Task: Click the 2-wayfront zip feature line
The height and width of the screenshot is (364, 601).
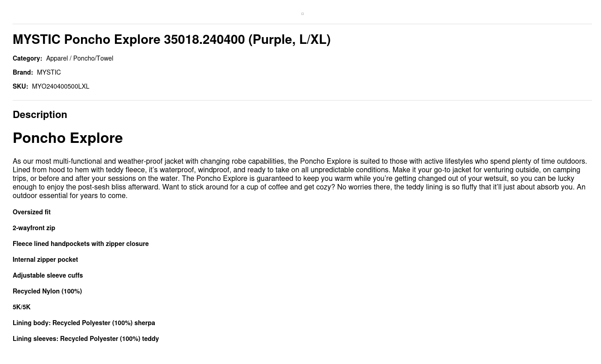Action: coord(34,228)
